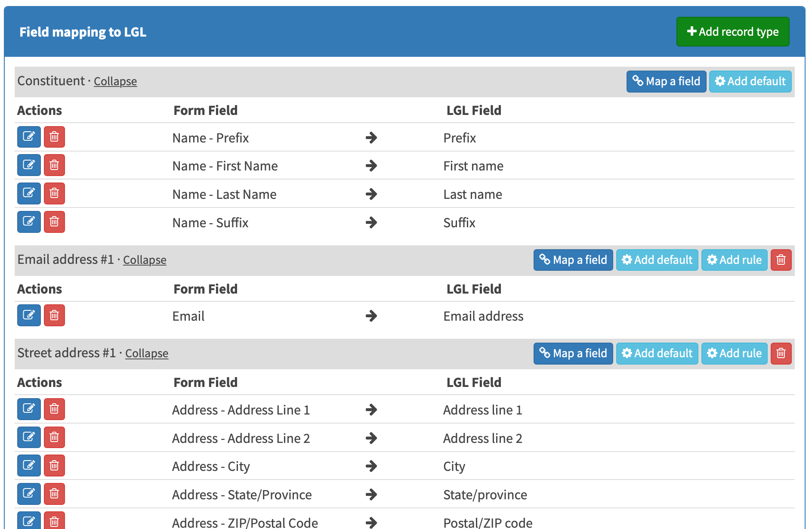Image resolution: width=812 pixels, height=529 pixels.
Task: Edit the Name - Prefix mapping
Action: point(28,137)
